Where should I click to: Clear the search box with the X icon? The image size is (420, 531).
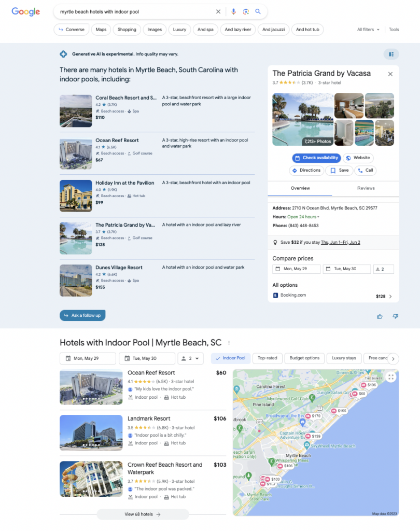[x=218, y=11]
